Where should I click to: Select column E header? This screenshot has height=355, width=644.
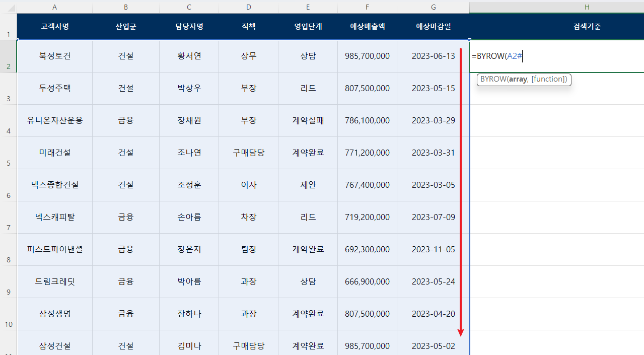point(308,7)
